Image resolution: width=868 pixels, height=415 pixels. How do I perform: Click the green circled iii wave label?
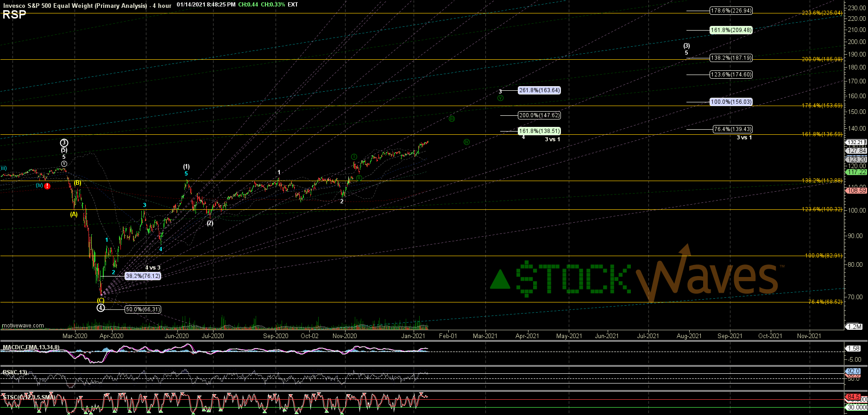pyautogui.click(x=452, y=119)
